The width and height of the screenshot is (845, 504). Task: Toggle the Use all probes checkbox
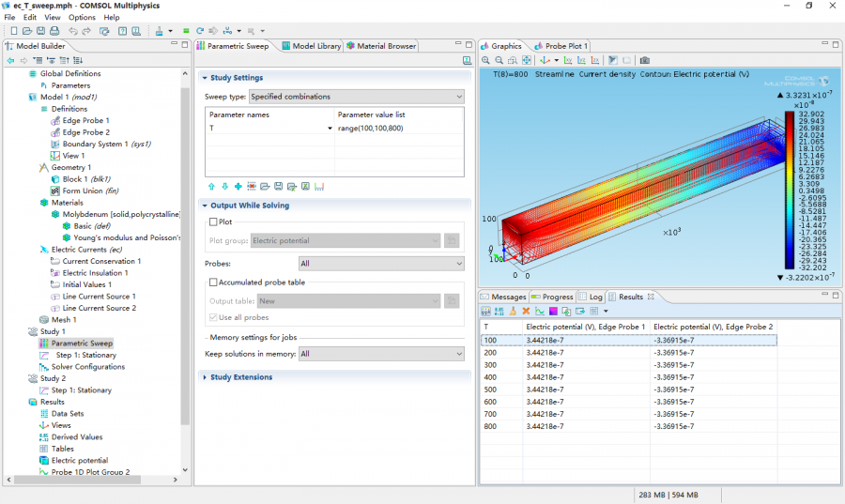pyautogui.click(x=212, y=318)
